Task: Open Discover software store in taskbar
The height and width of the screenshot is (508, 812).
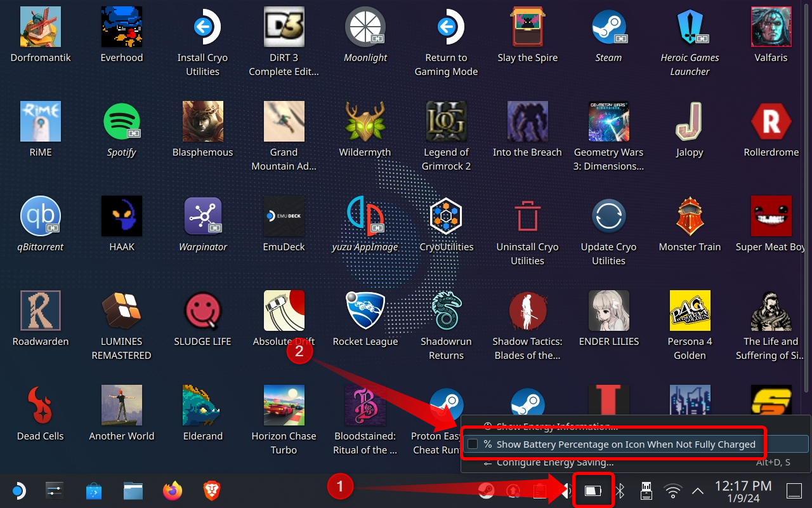Action: click(94, 491)
